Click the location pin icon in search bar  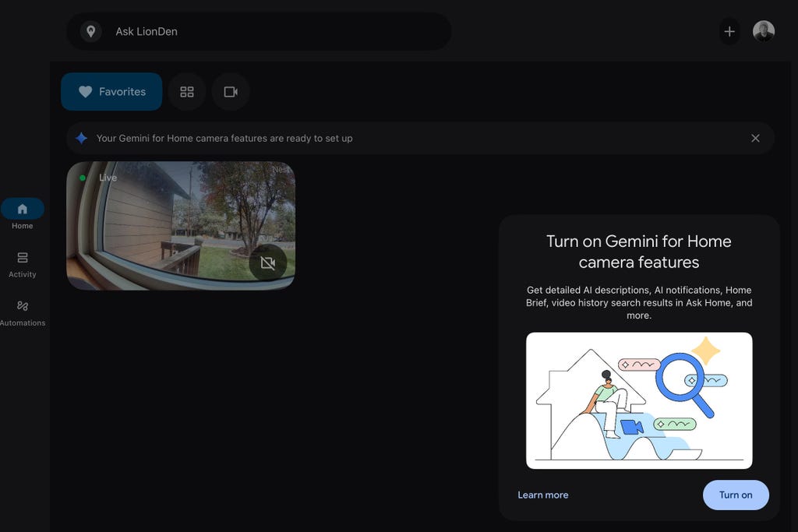[x=91, y=32]
